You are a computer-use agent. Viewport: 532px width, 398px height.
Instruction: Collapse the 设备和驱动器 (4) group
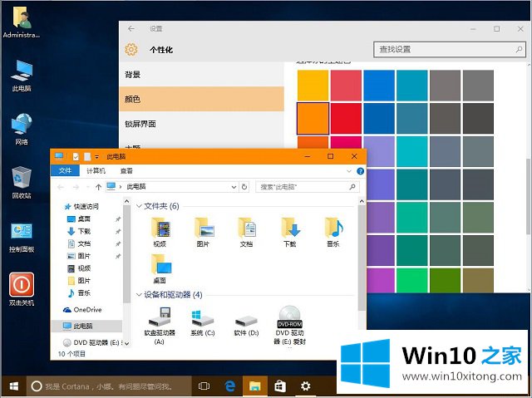point(139,295)
